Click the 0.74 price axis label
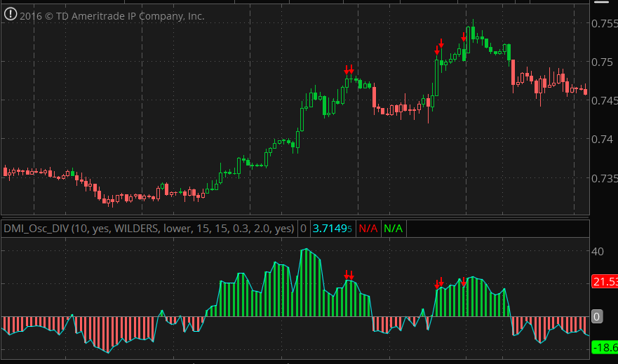 point(602,140)
